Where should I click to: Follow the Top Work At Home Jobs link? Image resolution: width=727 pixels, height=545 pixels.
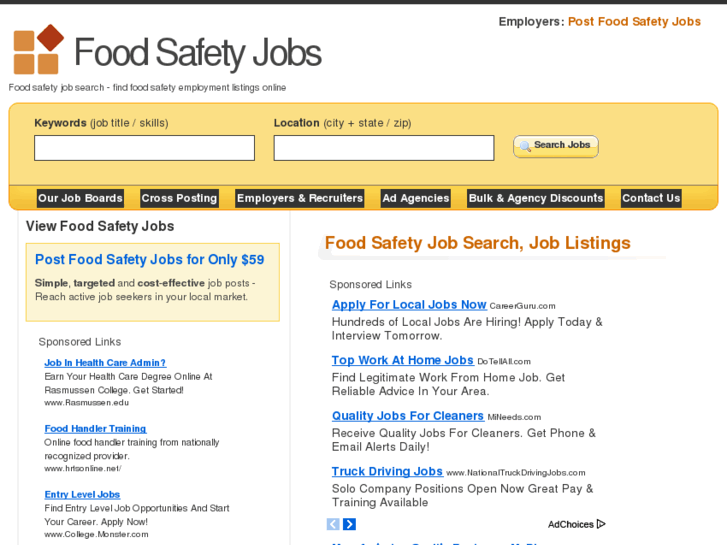pos(402,360)
